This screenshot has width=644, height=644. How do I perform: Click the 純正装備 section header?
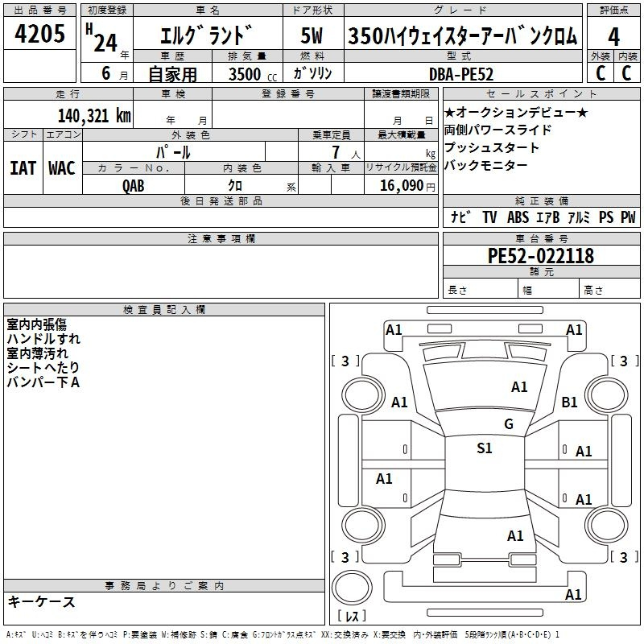[541, 200]
